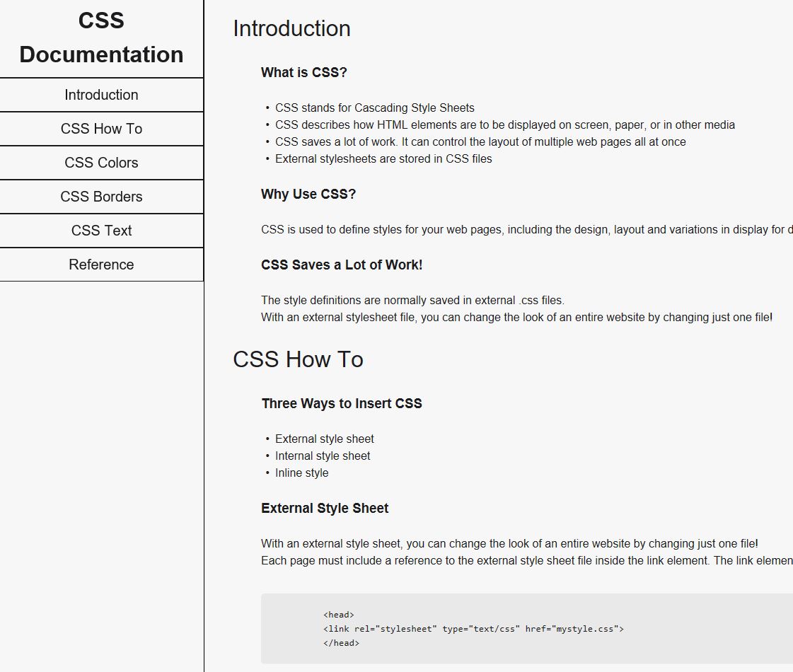Click "CSS stands for Cascading Style Sheets" bullet
Image resolution: width=793 pixels, height=672 pixels.
pyautogui.click(x=375, y=108)
